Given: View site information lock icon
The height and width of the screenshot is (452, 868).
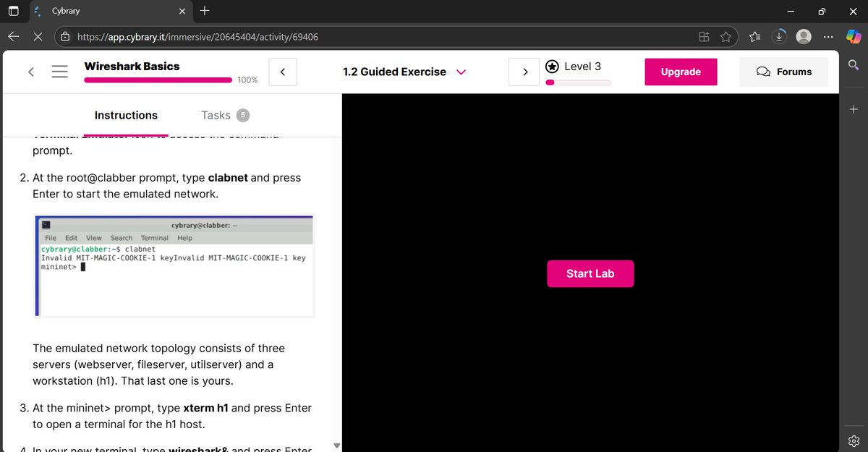Looking at the screenshot, I should pyautogui.click(x=65, y=36).
